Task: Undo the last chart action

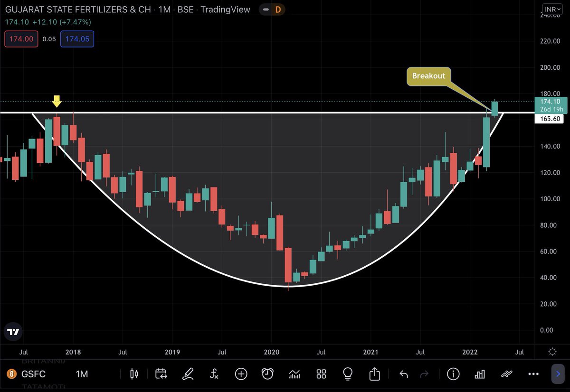Action: [404, 374]
